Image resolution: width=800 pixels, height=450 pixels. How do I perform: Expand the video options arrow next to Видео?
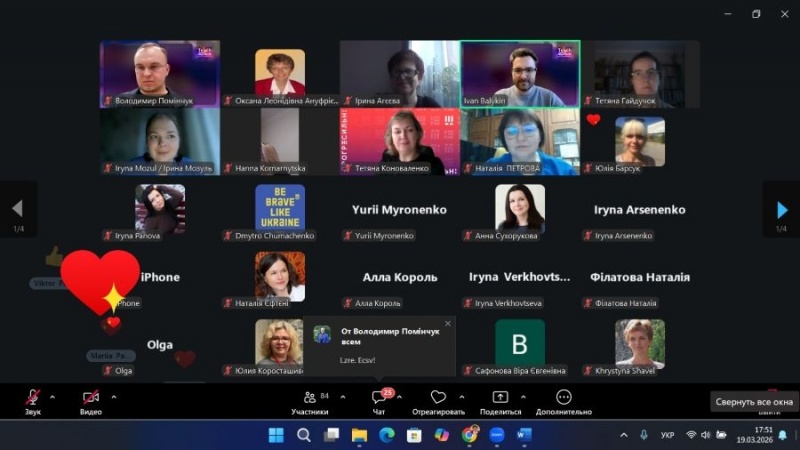point(114,396)
